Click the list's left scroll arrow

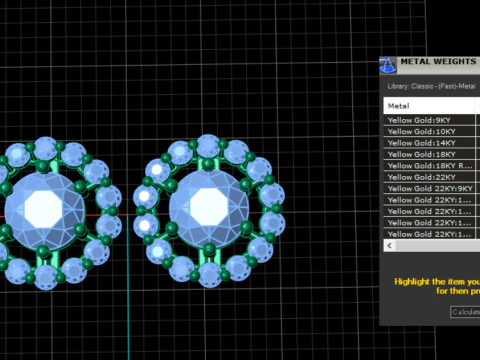tap(389, 246)
